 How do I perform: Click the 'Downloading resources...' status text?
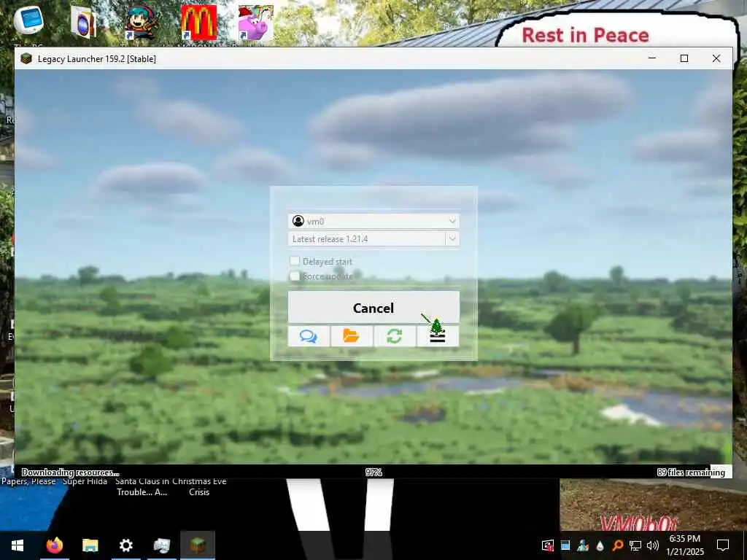(x=70, y=472)
